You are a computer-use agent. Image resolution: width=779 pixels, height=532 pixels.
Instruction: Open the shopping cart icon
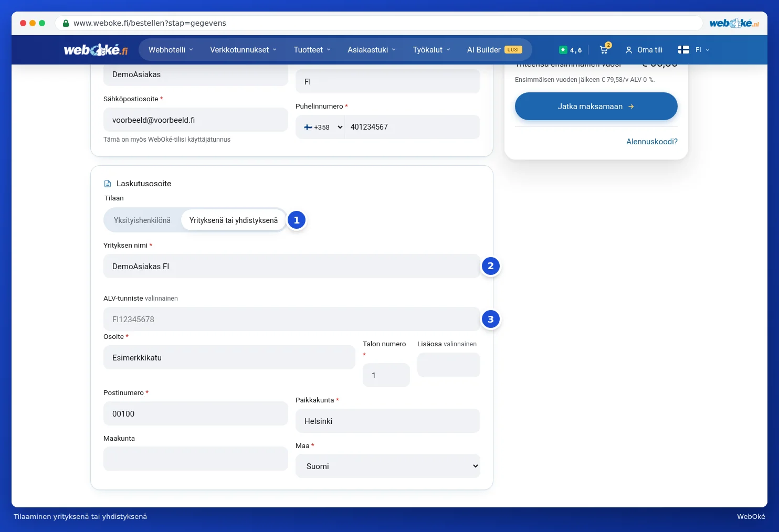click(604, 50)
